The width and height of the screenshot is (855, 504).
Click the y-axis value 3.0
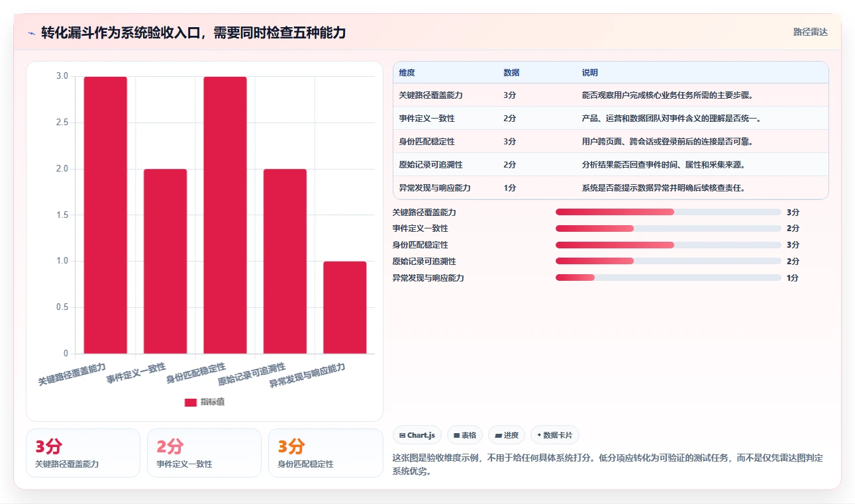point(62,76)
